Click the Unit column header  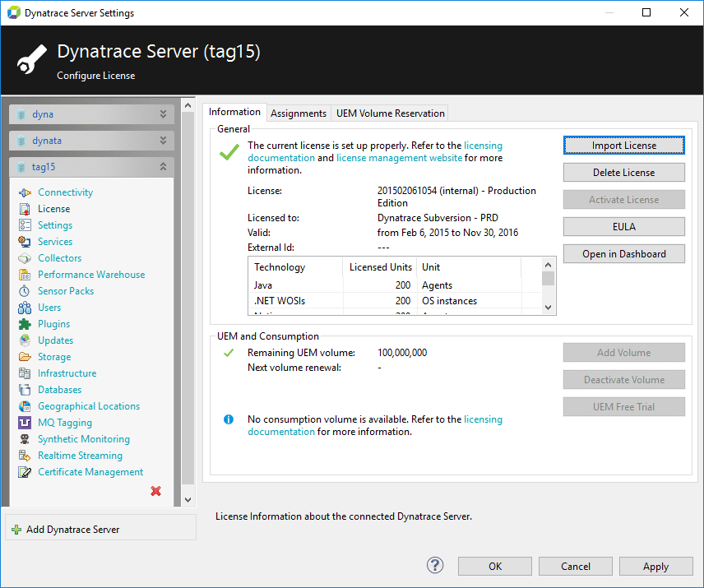tap(469, 267)
